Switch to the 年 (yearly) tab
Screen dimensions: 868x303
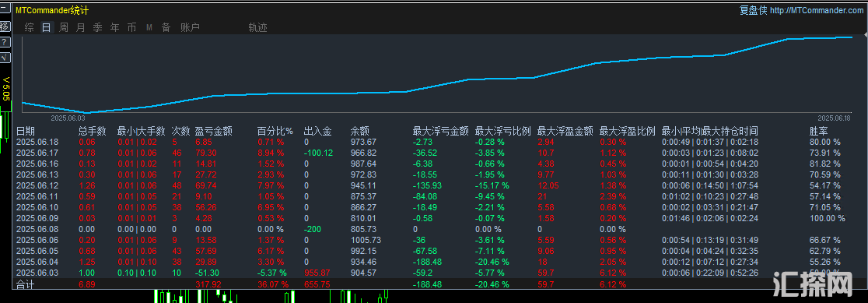tap(114, 28)
